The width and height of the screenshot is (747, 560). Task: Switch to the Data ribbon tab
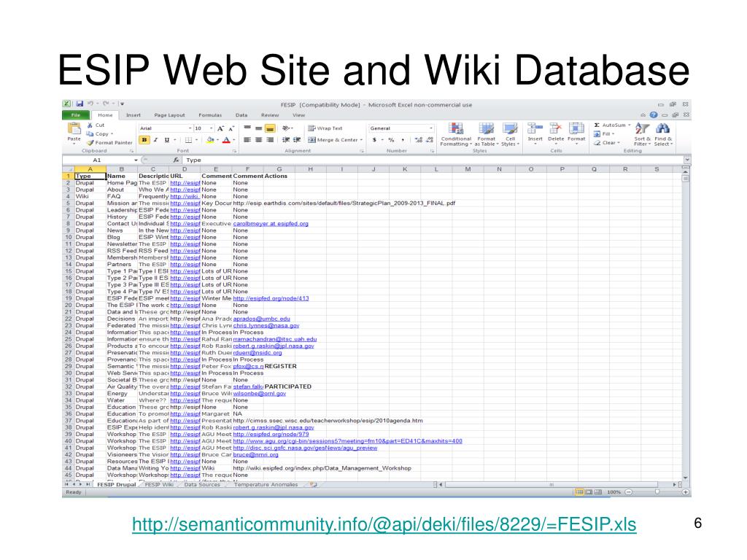241,115
